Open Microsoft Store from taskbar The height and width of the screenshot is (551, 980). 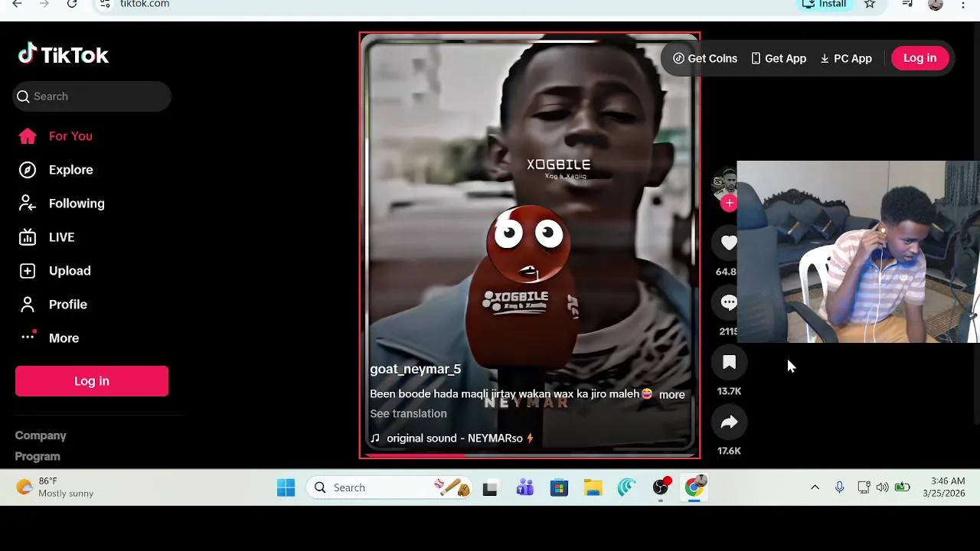[559, 487]
